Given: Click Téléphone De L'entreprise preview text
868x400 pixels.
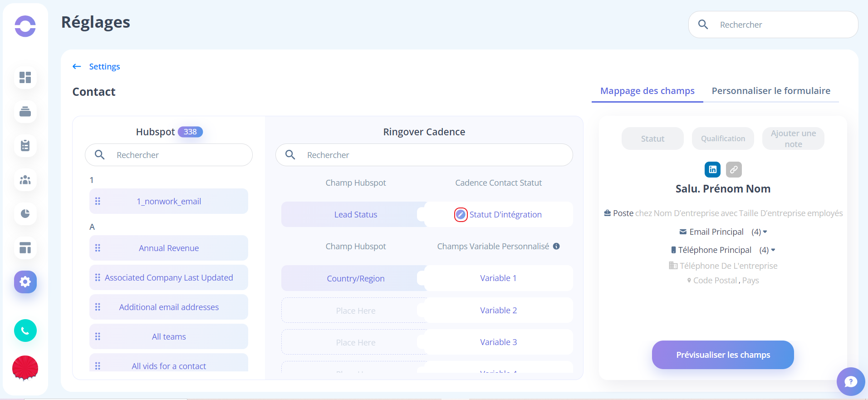Looking at the screenshot, I should [x=723, y=266].
